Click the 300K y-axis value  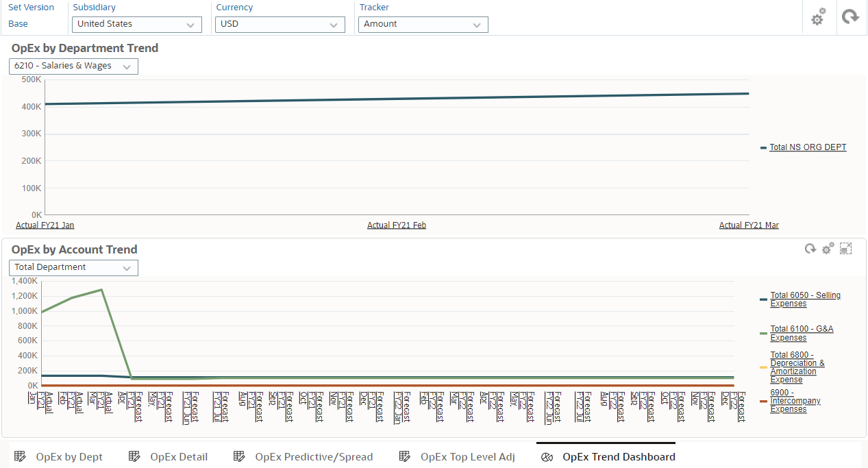[32, 134]
